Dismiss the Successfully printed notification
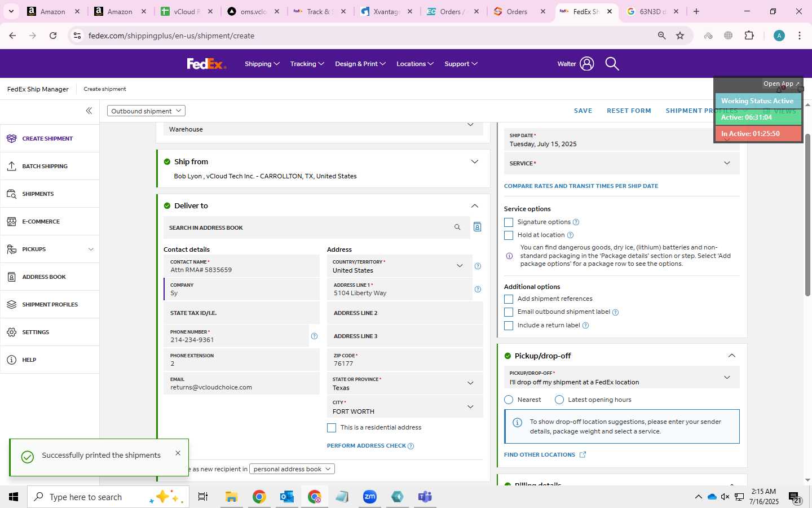This screenshot has height=508, width=812. [178, 453]
